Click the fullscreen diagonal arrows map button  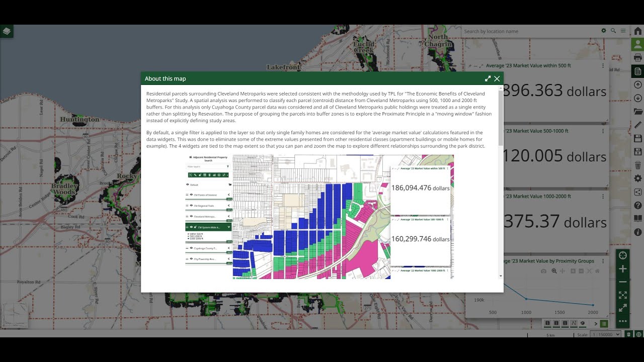[623, 308]
